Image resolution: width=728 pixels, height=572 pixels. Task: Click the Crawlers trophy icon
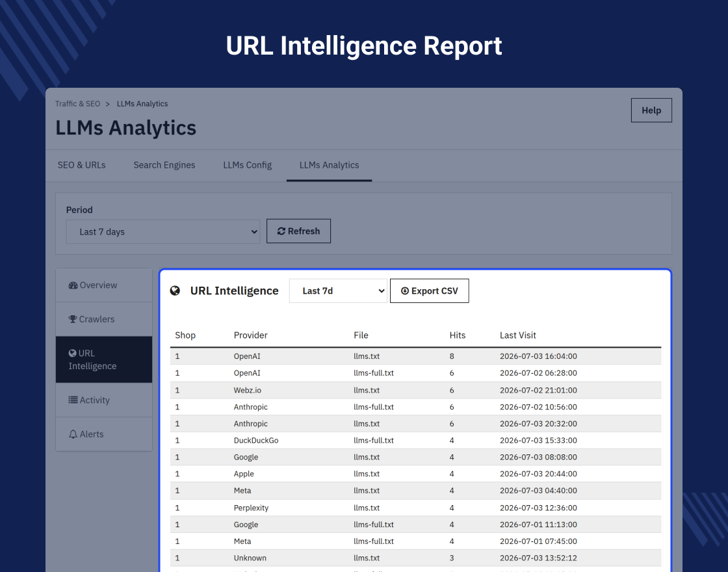click(x=73, y=319)
